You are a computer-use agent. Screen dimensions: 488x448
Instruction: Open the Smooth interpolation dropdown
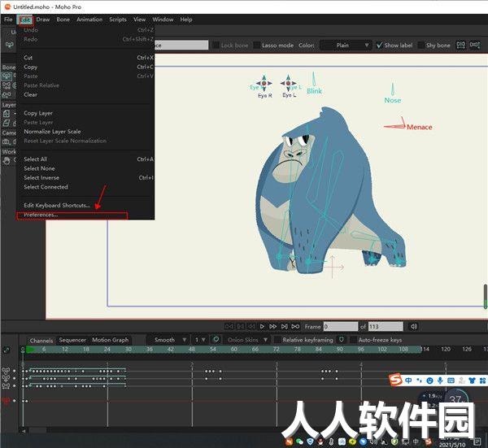click(167, 340)
